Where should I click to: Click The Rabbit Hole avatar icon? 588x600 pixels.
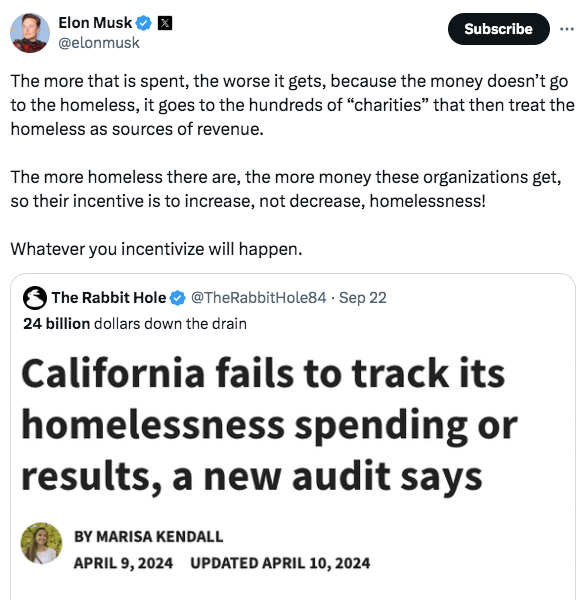(35, 298)
